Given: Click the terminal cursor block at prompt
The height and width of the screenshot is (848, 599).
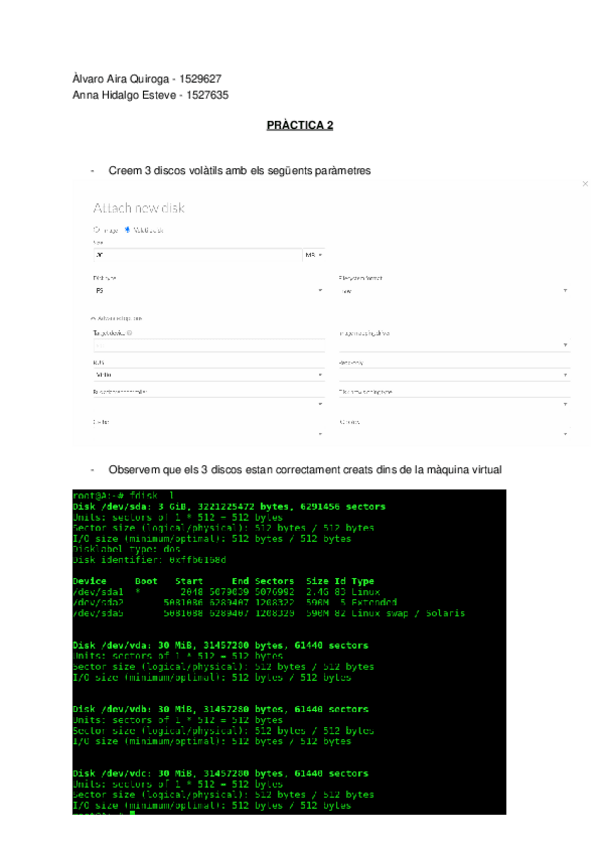Looking at the screenshot, I should pyautogui.click(x=132, y=813).
